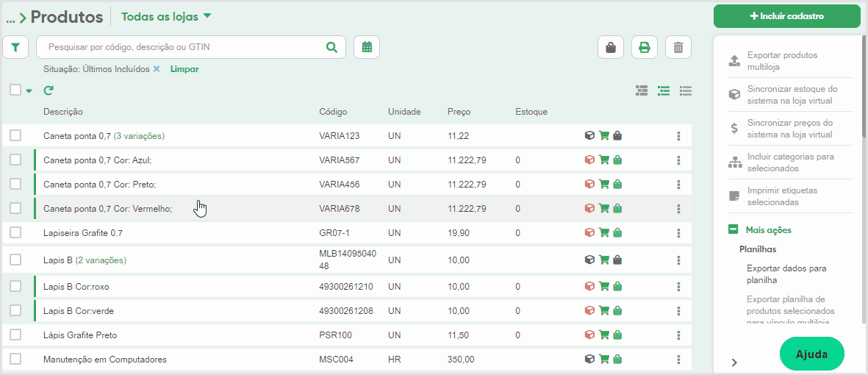Select Exportar dados para planilha
Image resolution: width=868 pixels, height=375 pixels.
pyautogui.click(x=786, y=274)
